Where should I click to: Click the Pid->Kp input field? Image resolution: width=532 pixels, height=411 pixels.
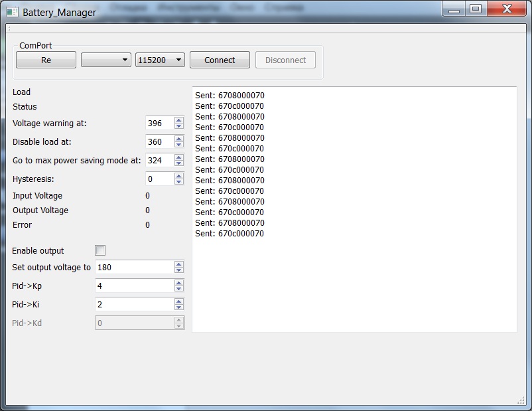click(x=134, y=286)
